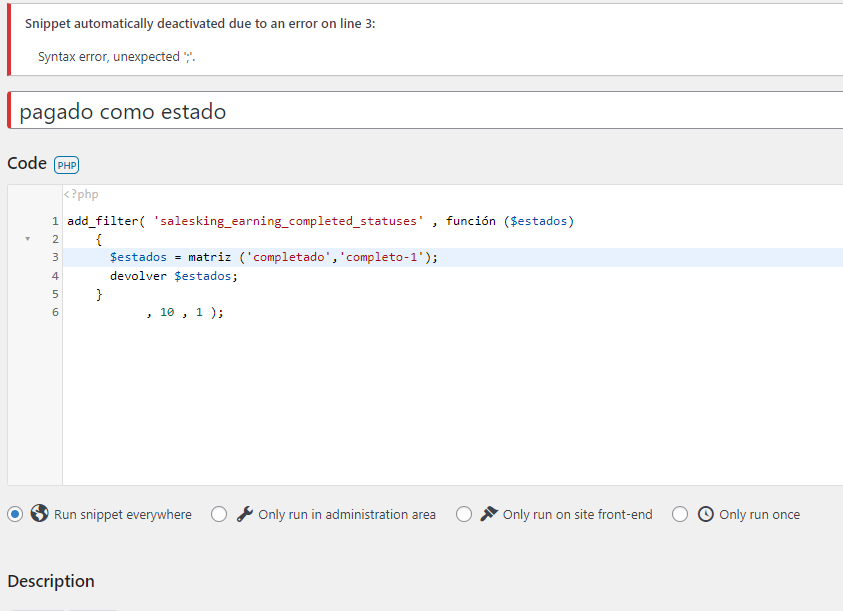The image size is (843, 611).
Task: Click the 'función' keyword in line 1
Action: [x=471, y=221]
